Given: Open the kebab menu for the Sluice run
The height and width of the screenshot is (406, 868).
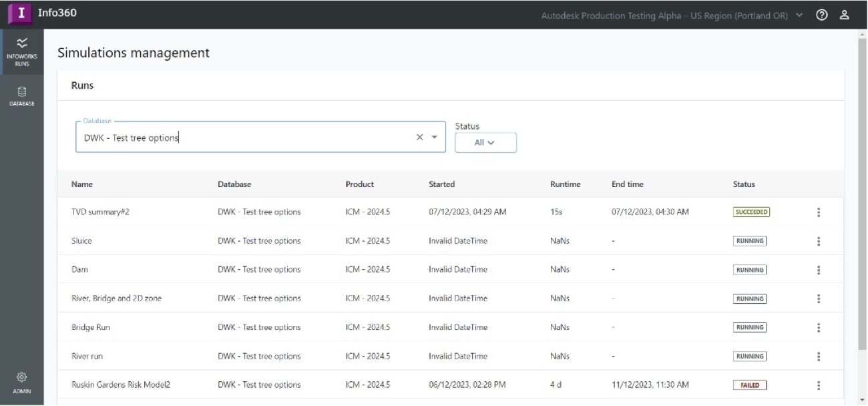Looking at the screenshot, I should 818,240.
